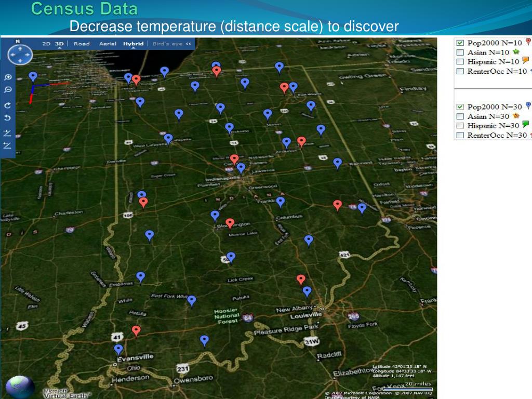The width and height of the screenshot is (532, 399).
Task: Enable the Asian N=10 layer checkbox
Action: click(460, 52)
